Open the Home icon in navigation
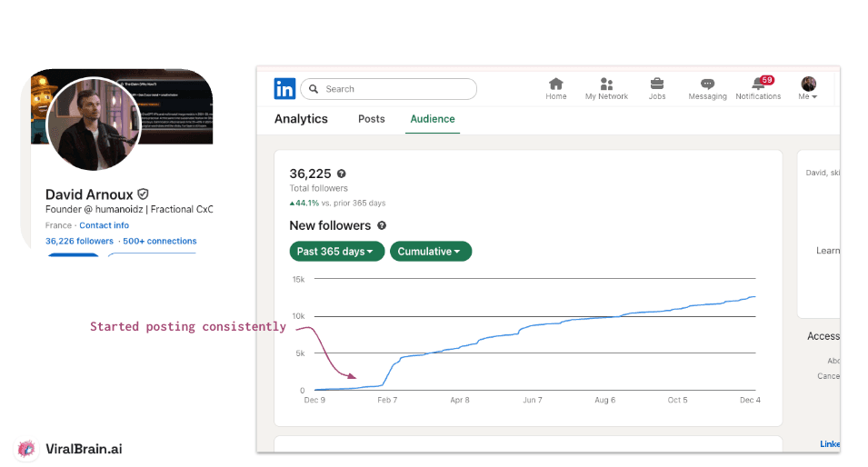The image size is (868, 467). click(x=555, y=84)
